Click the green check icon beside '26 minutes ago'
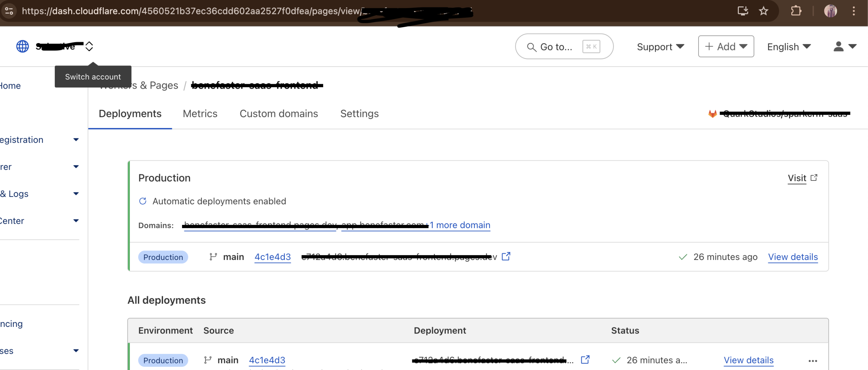The image size is (868, 370). pyautogui.click(x=683, y=257)
